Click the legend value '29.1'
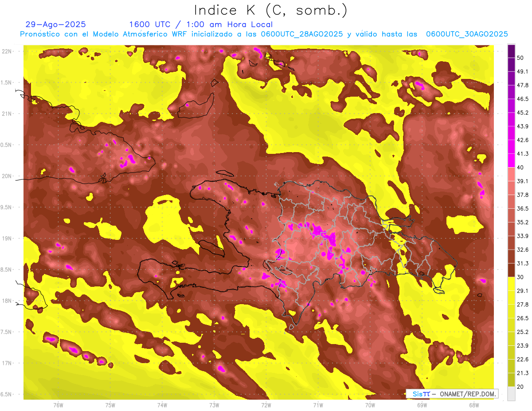 pos(522,291)
